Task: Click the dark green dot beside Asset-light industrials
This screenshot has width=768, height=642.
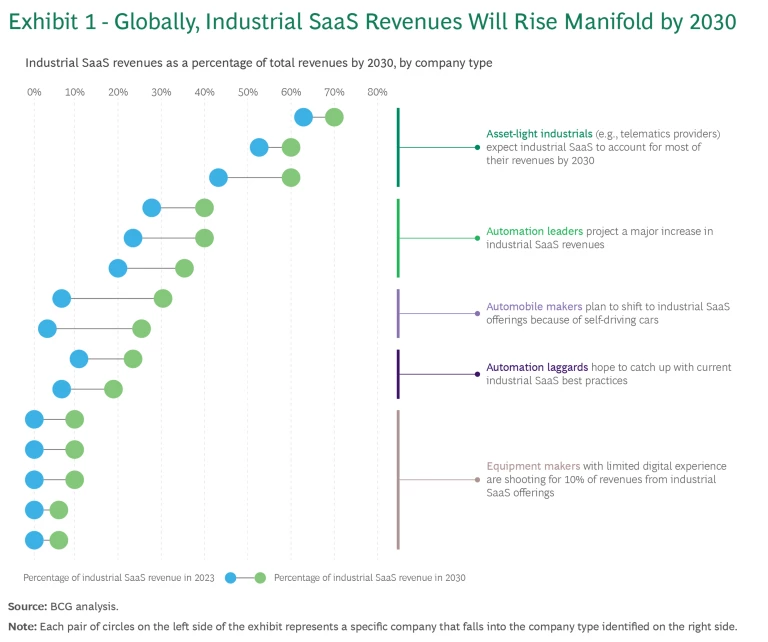Action: 478,147
